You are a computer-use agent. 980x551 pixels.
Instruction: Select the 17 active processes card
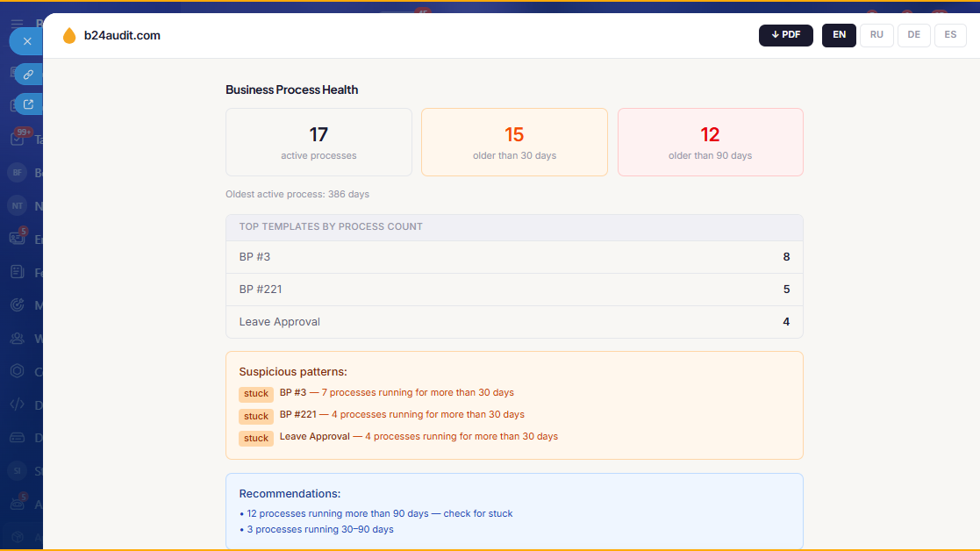point(318,142)
